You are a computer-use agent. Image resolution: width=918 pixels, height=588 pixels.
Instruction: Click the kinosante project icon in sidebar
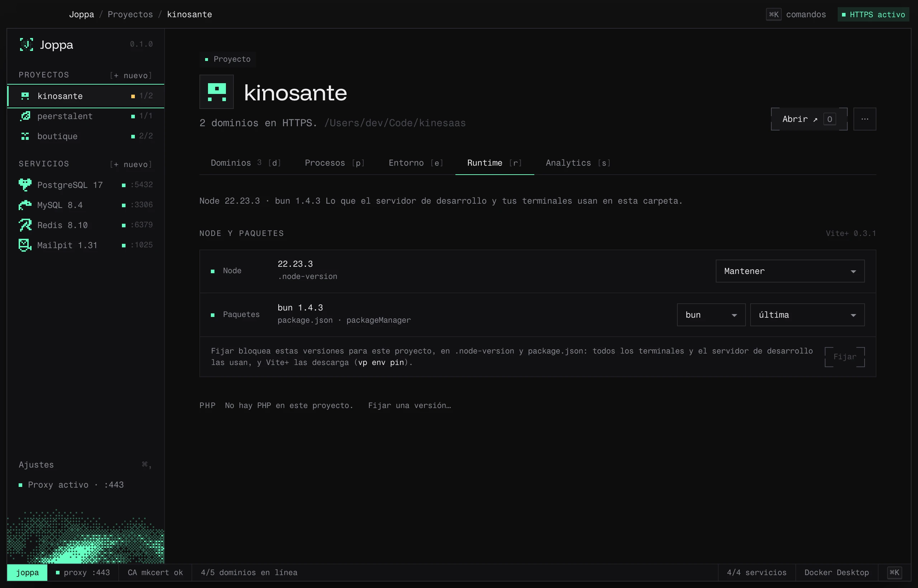click(25, 96)
